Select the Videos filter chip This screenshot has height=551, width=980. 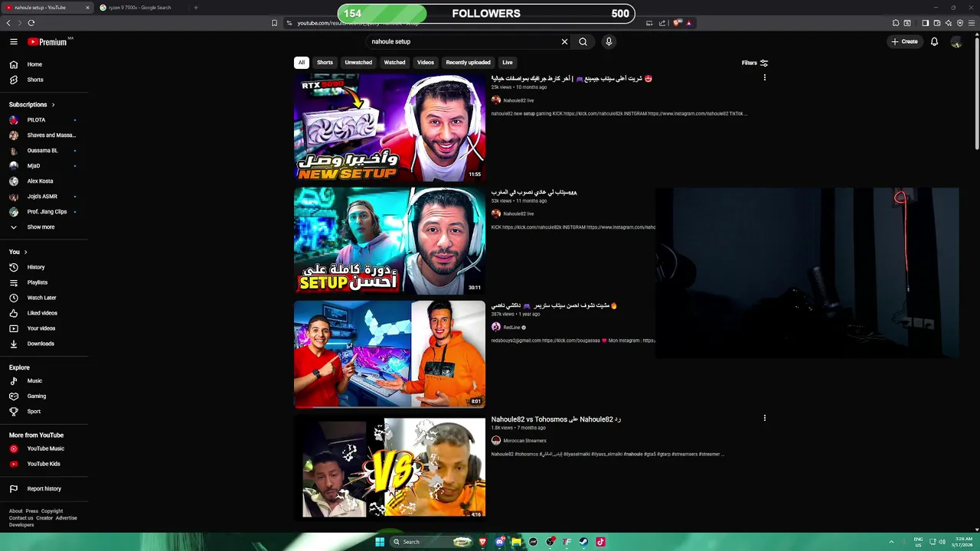[426, 63]
